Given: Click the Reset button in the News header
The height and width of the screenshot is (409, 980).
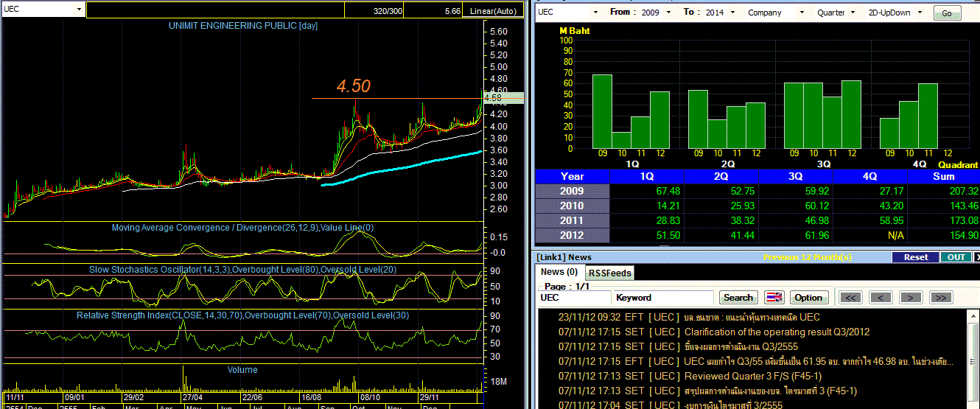Looking at the screenshot, I should coord(915,257).
